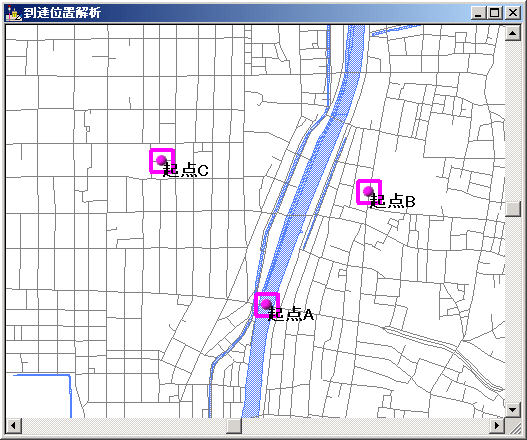This screenshot has height=440, width=527.
Task: Close the 到達位置解析 window
Action: (x=513, y=13)
